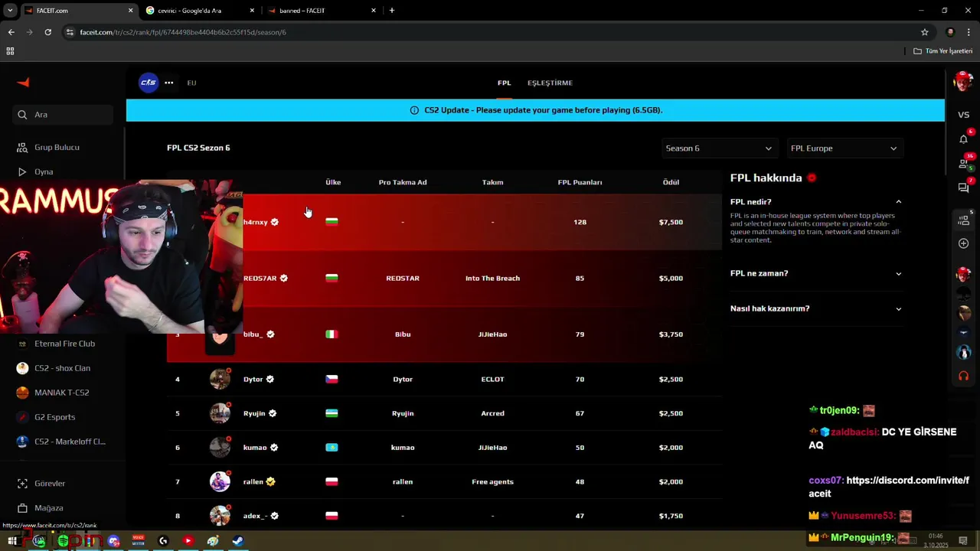Click ECLOT team in Dytor's row
The image size is (980, 551).
492,379
